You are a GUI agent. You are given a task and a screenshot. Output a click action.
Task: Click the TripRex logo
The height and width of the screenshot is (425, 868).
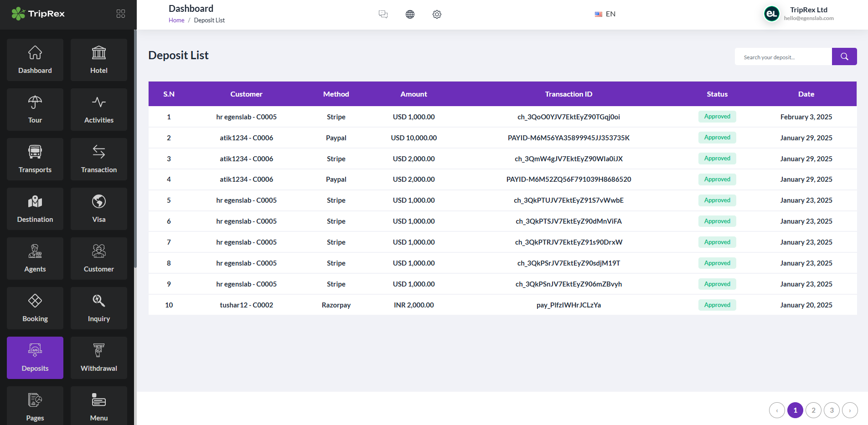(x=38, y=14)
